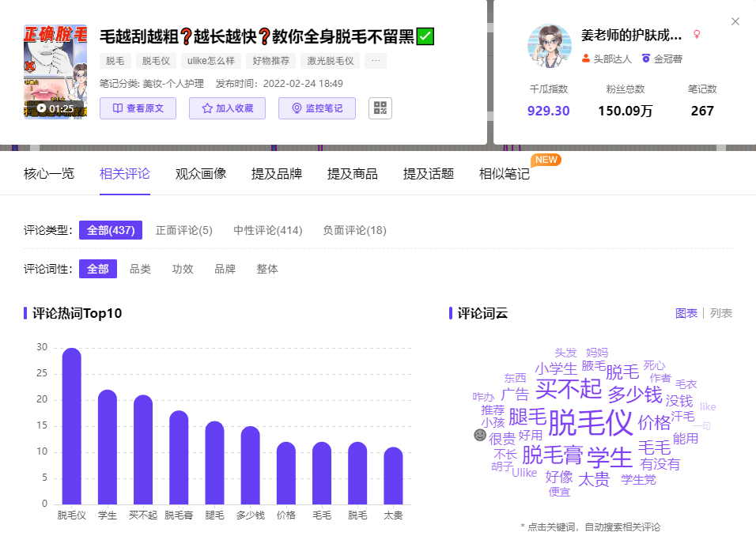
Task: Click the author avatar image
Action: tap(549, 46)
